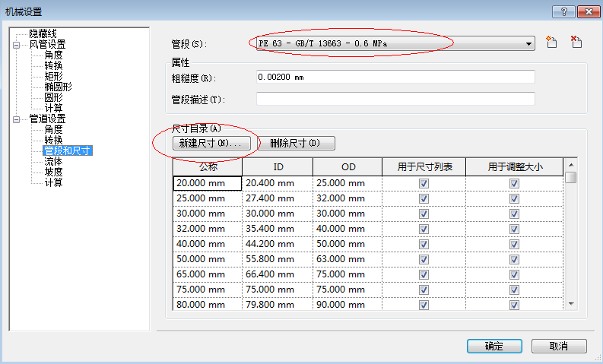The width and height of the screenshot is (603, 364).
Task: Select 转换 under 风管设置
Action: pyautogui.click(x=53, y=65)
